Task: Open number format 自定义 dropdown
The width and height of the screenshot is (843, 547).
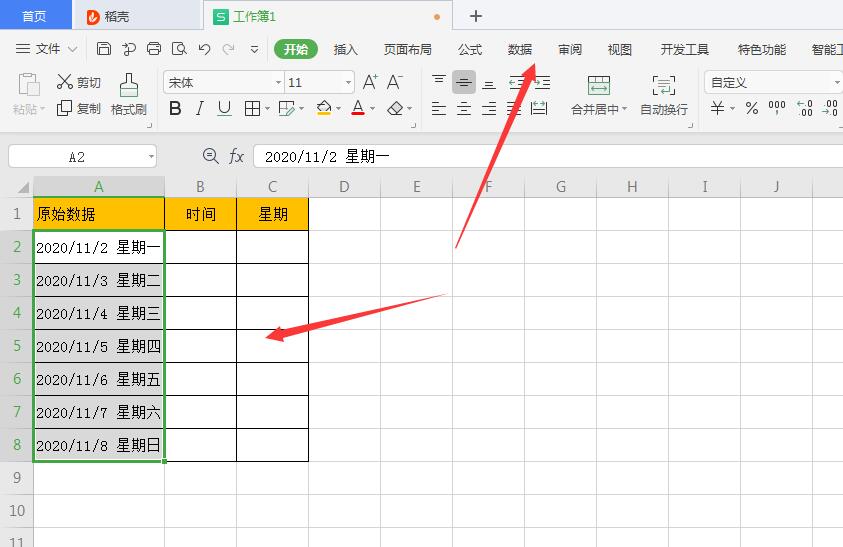Action: click(837, 82)
